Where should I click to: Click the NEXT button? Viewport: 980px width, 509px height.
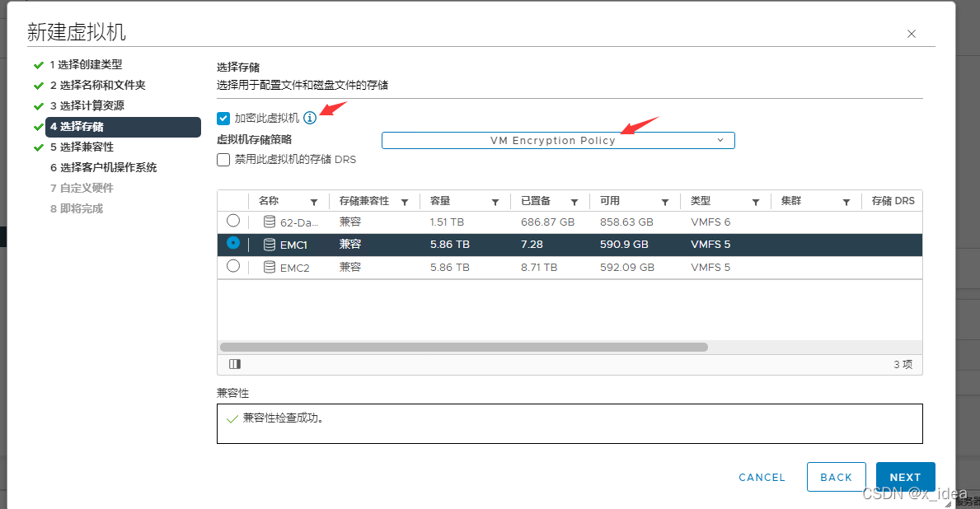tap(906, 477)
